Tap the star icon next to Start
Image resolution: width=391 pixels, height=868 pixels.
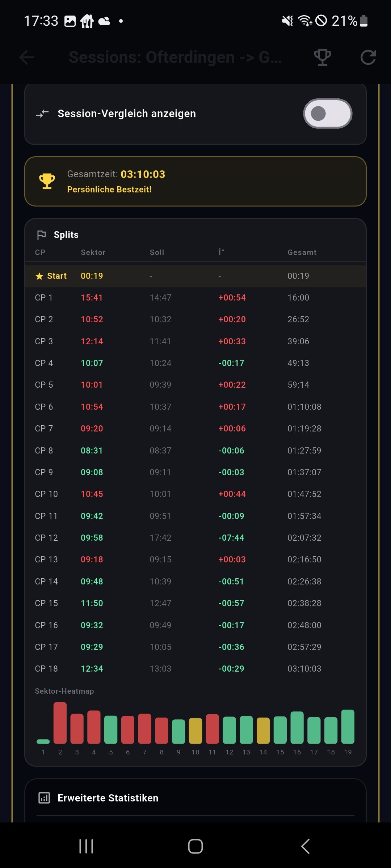[39, 276]
